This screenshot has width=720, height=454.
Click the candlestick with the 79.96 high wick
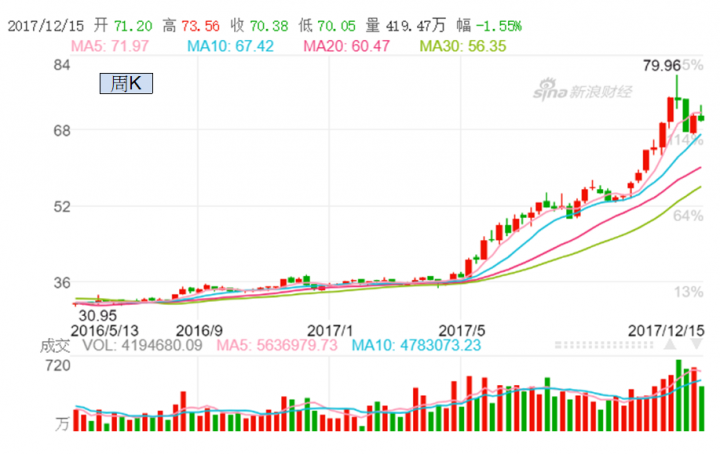[677, 91]
